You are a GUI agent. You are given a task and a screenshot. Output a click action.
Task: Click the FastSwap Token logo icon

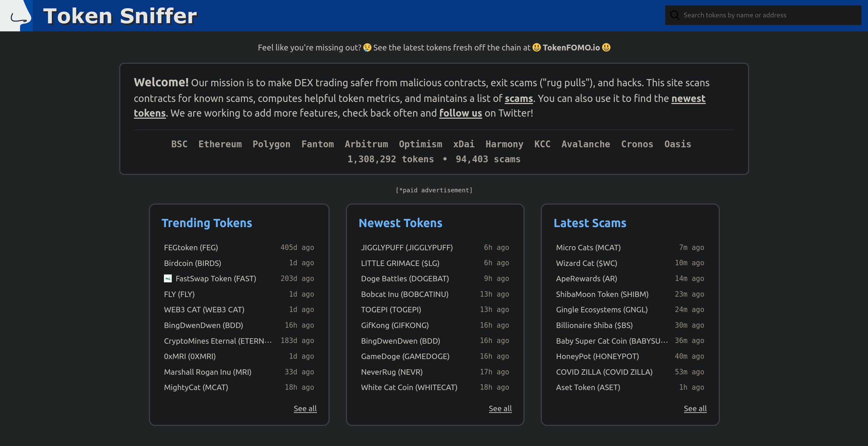click(x=168, y=279)
